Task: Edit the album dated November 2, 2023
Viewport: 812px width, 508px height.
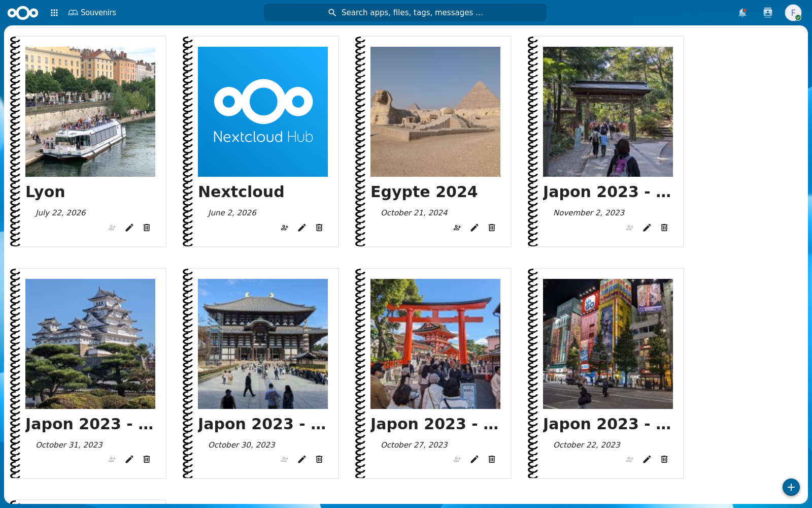Action: 647,228
